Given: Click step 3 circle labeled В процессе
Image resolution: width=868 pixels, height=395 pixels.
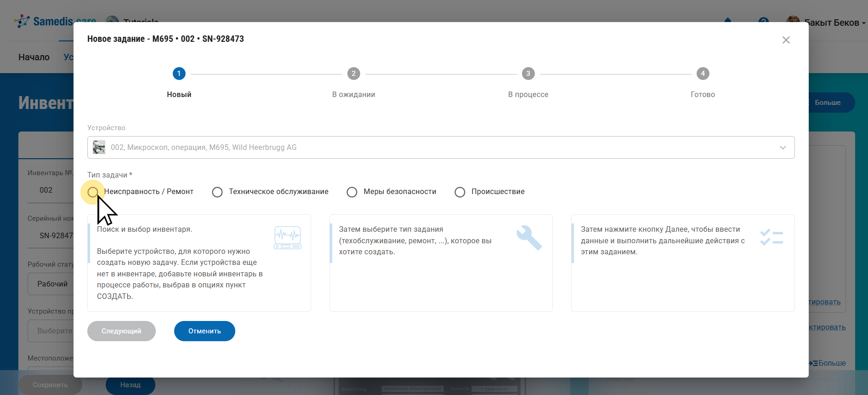Looking at the screenshot, I should 528,74.
